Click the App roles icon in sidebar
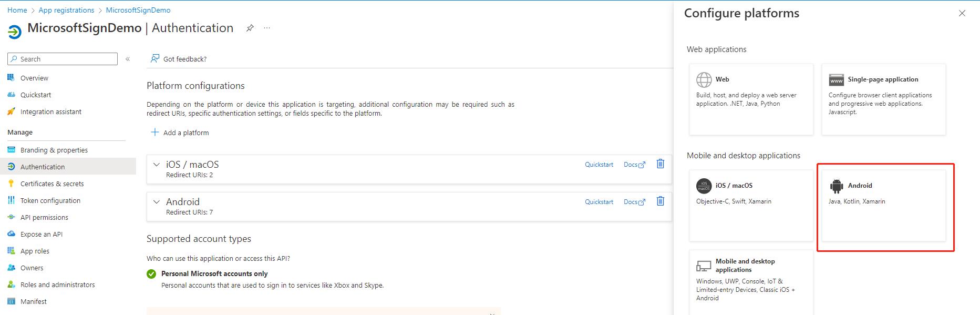The image size is (980, 315). click(x=11, y=251)
